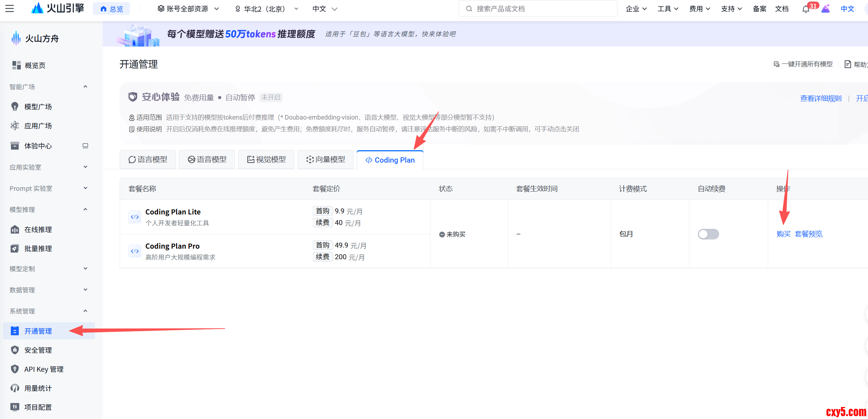Click the 套餐预览 link
The height and width of the screenshot is (419, 868).
tap(808, 234)
